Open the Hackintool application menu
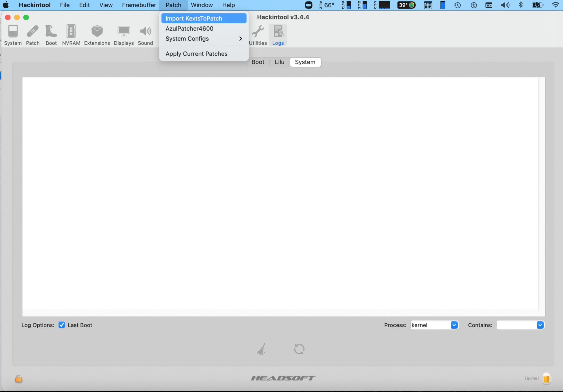The height and width of the screenshot is (392, 563). (35, 5)
